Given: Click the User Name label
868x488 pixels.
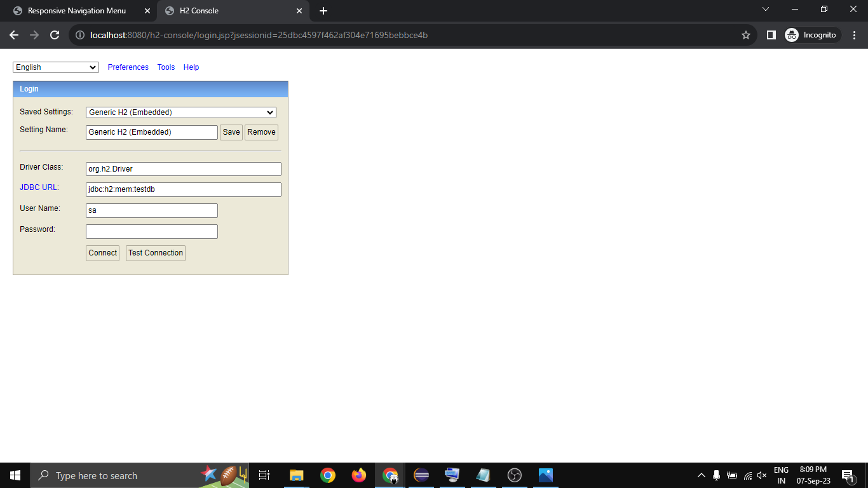Looking at the screenshot, I should [40, 208].
